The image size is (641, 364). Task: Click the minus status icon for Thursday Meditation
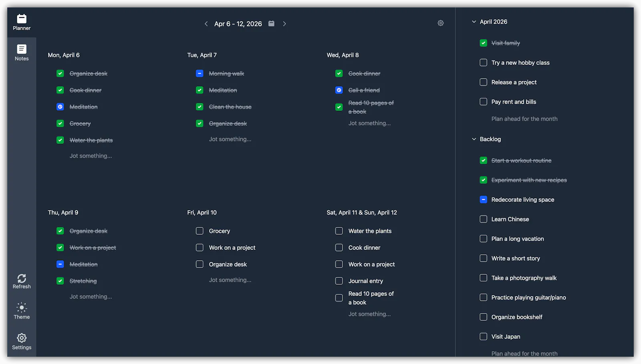tap(60, 264)
